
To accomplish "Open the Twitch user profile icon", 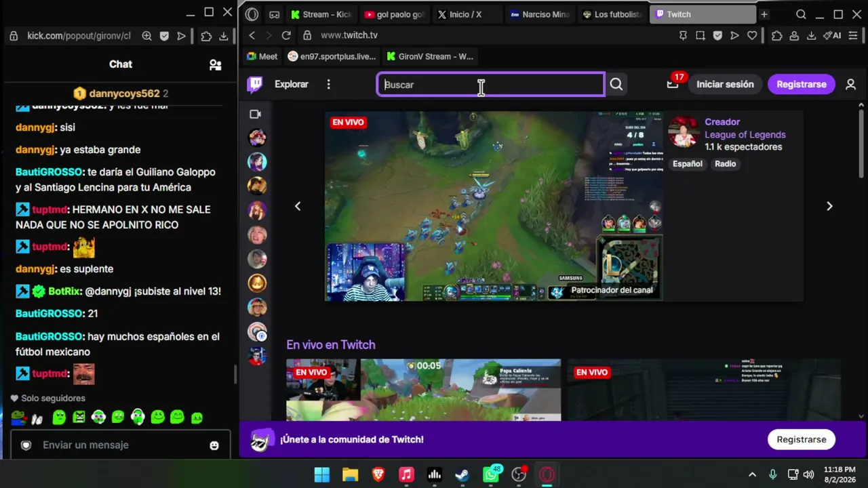I will click(x=850, y=84).
